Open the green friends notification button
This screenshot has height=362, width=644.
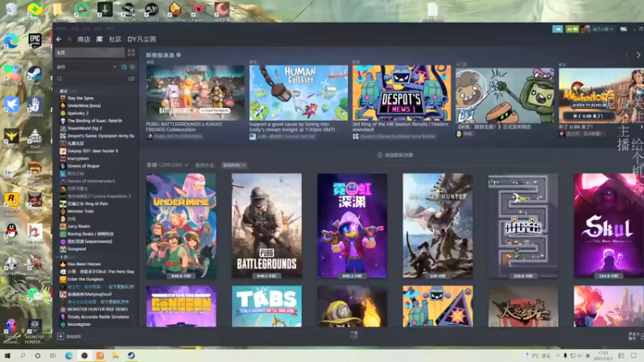pos(572,29)
